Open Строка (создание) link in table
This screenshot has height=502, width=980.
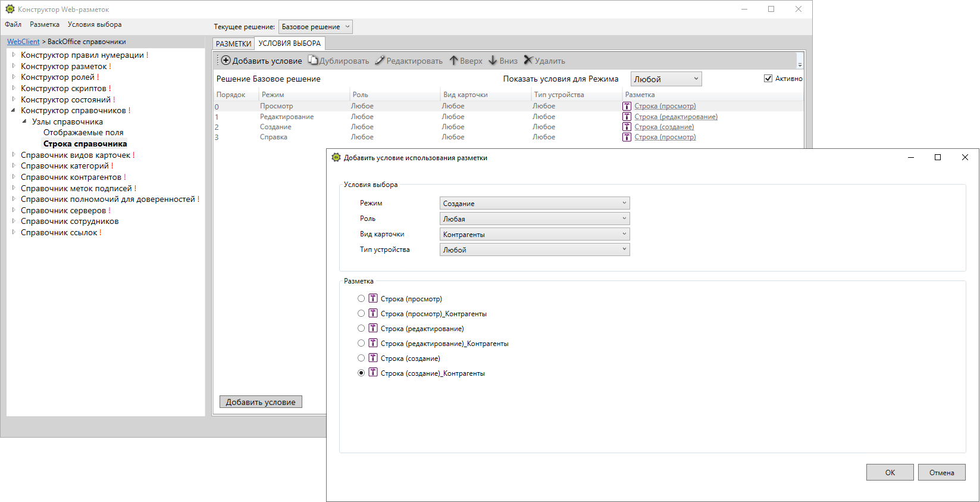tap(664, 127)
